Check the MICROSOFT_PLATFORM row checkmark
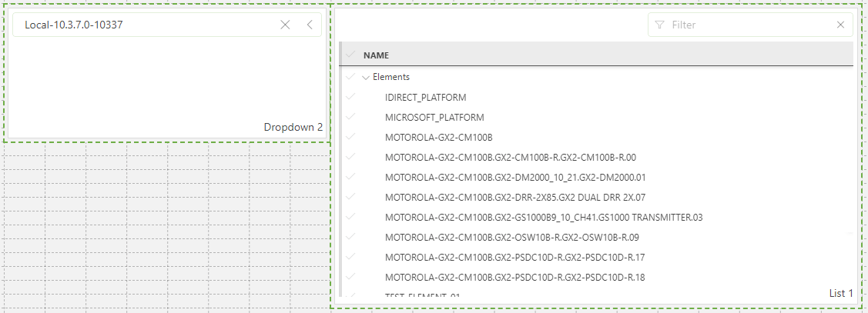The height and width of the screenshot is (313, 868). (350, 117)
